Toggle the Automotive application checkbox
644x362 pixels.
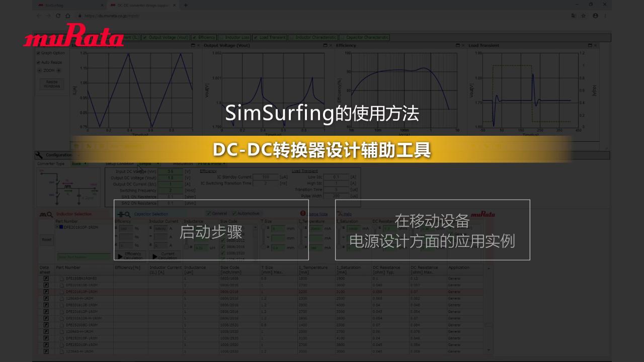234,213
